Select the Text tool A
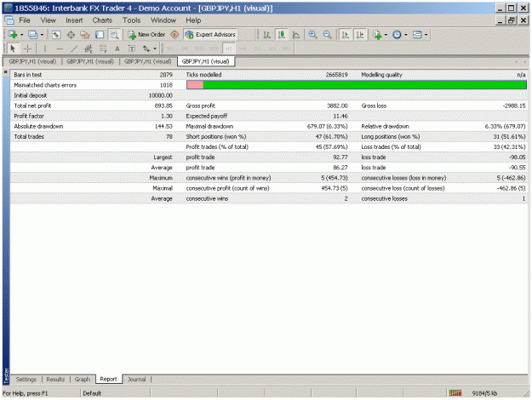 (117, 49)
